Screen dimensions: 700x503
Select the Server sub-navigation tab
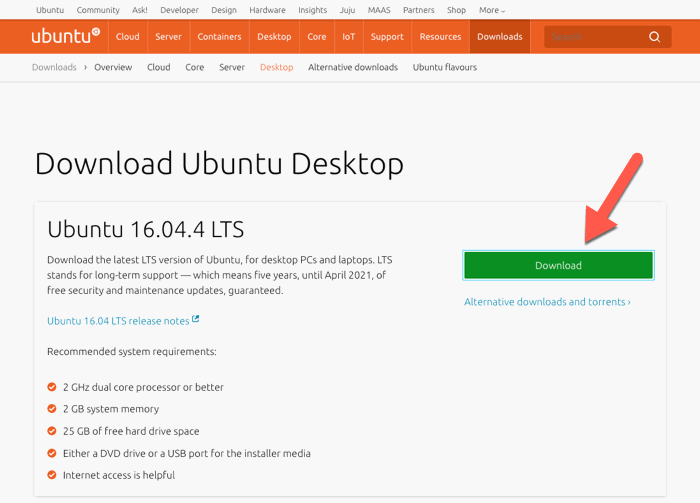pos(232,67)
